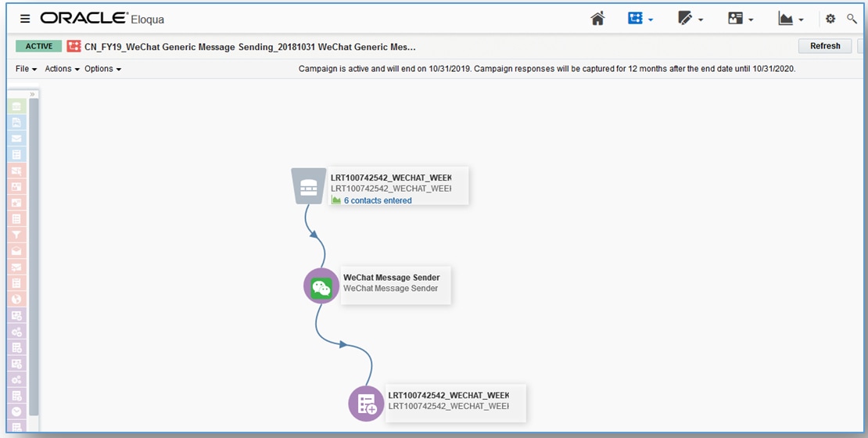
Task: Pick the funnel filter icon in the palette
Action: 16,234
